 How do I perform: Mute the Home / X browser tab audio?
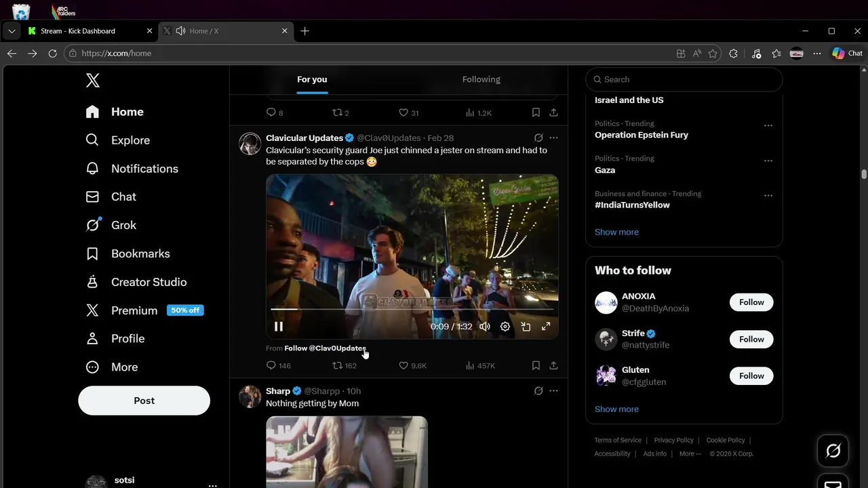click(x=180, y=31)
